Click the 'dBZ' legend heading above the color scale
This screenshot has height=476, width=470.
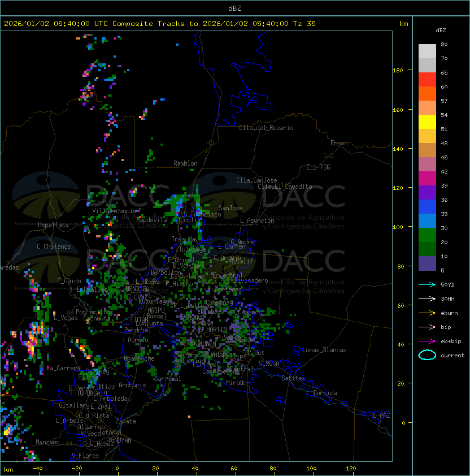tap(441, 31)
